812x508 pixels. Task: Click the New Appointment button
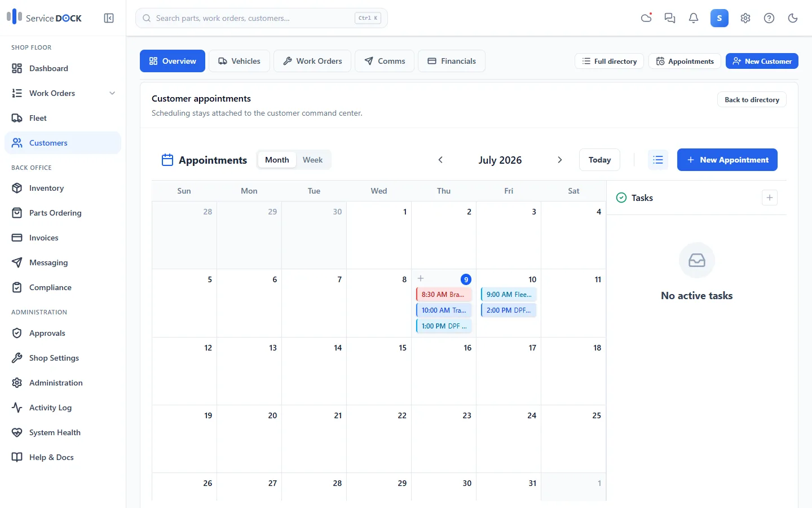[727, 160]
